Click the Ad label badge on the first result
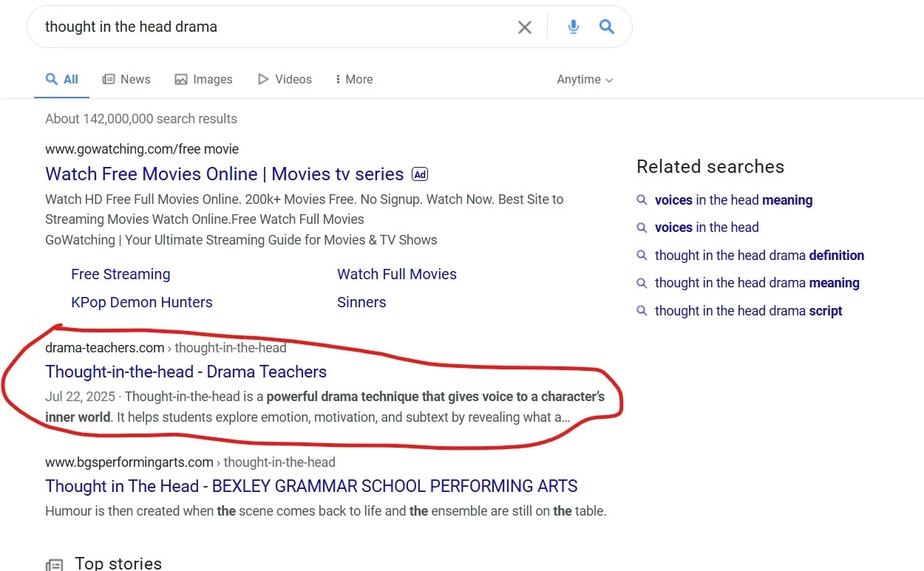The height and width of the screenshot is (571, 924). click(x=420, y=174)
